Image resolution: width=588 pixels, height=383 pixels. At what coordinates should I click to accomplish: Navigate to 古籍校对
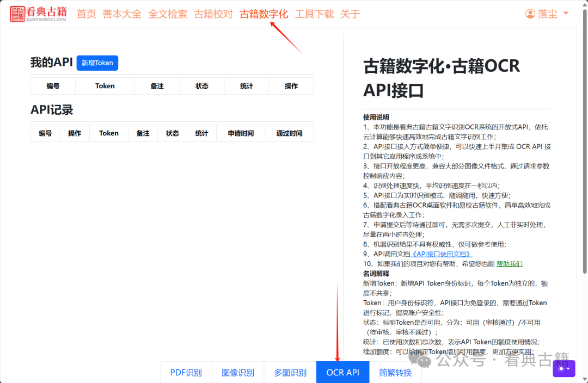pyautogui.click(x=213, y=14)
